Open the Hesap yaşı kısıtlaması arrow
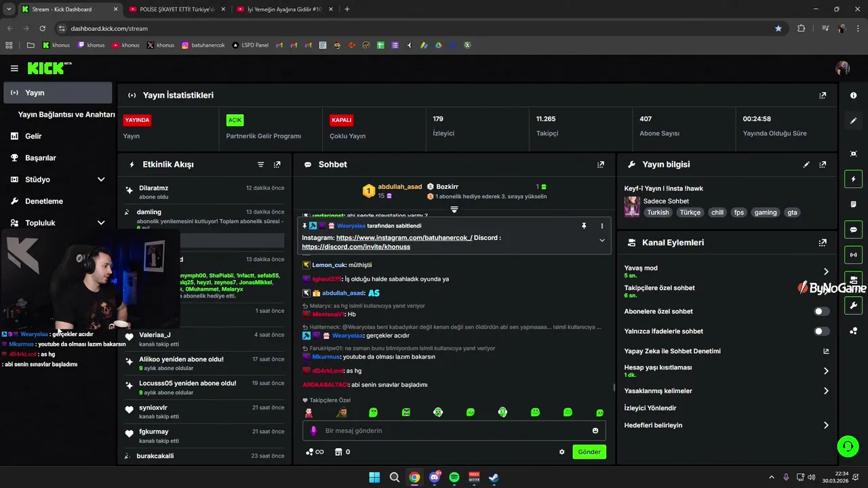The width and height of the screenshot is (868, 488). click(826, 371)
